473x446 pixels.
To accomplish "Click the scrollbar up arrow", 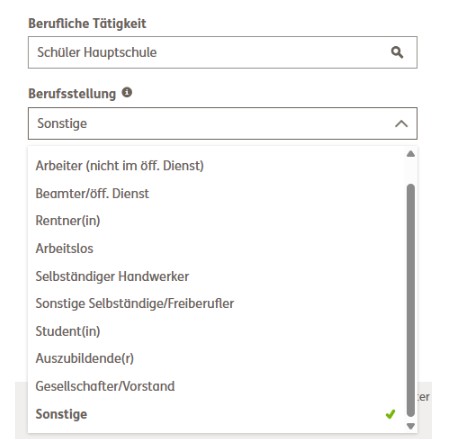I will (x=411, y=154).
